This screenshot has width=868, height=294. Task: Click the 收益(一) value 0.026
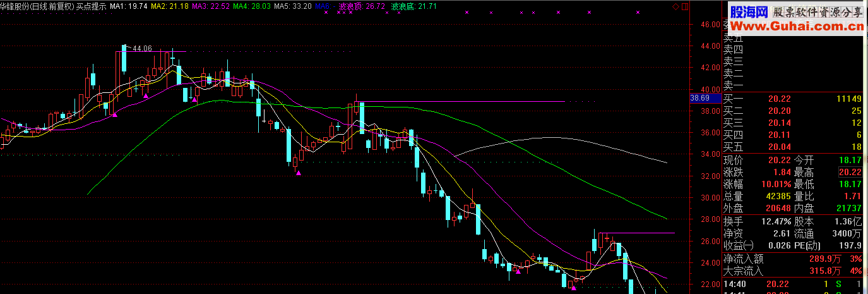779,245
